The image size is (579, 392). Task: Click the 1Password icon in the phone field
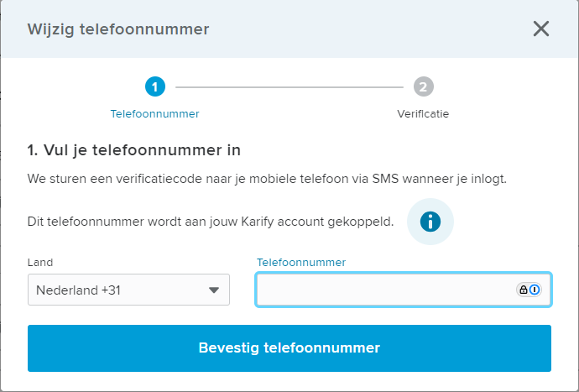pyautogui.click(x=535, y=290)
